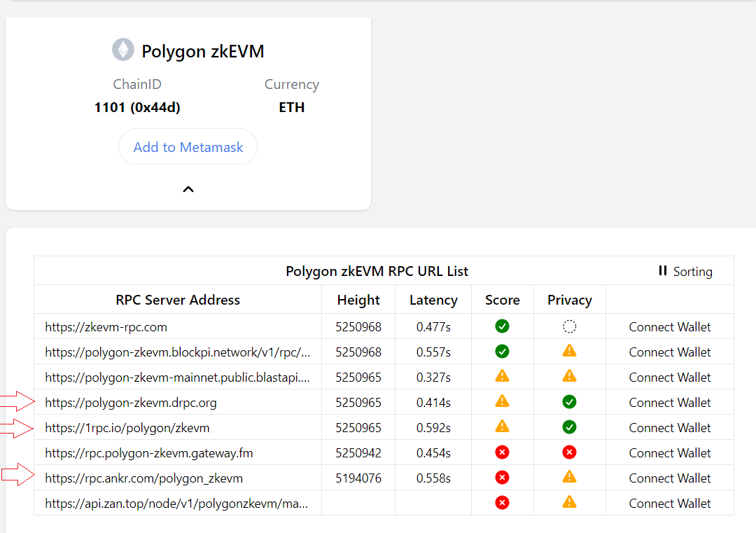Click orange privacy warning for blockpi.network row
756x533 pixels.
[x=569, y=351]
